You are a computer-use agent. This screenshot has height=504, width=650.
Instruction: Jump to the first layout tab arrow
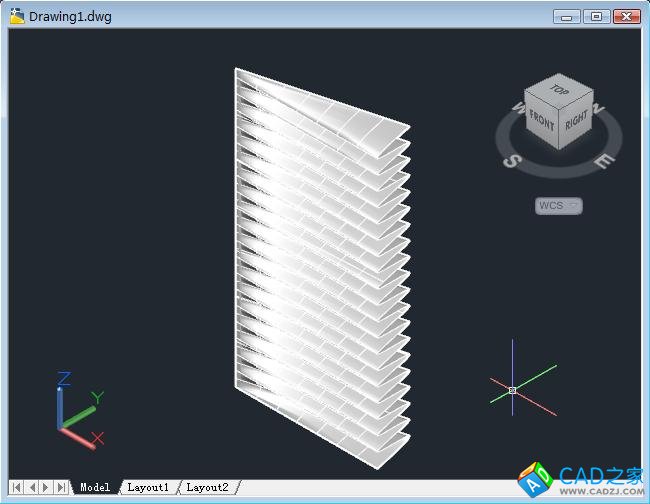[17, 487]
